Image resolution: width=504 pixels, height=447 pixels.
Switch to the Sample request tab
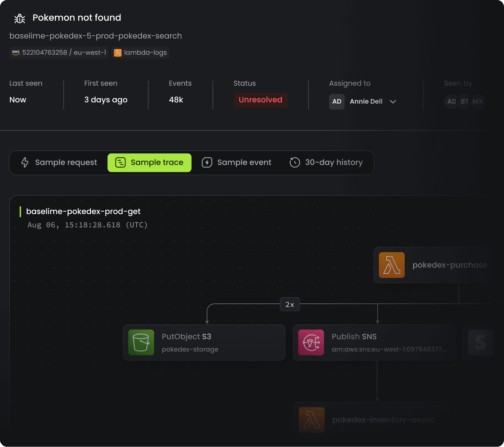59,163
